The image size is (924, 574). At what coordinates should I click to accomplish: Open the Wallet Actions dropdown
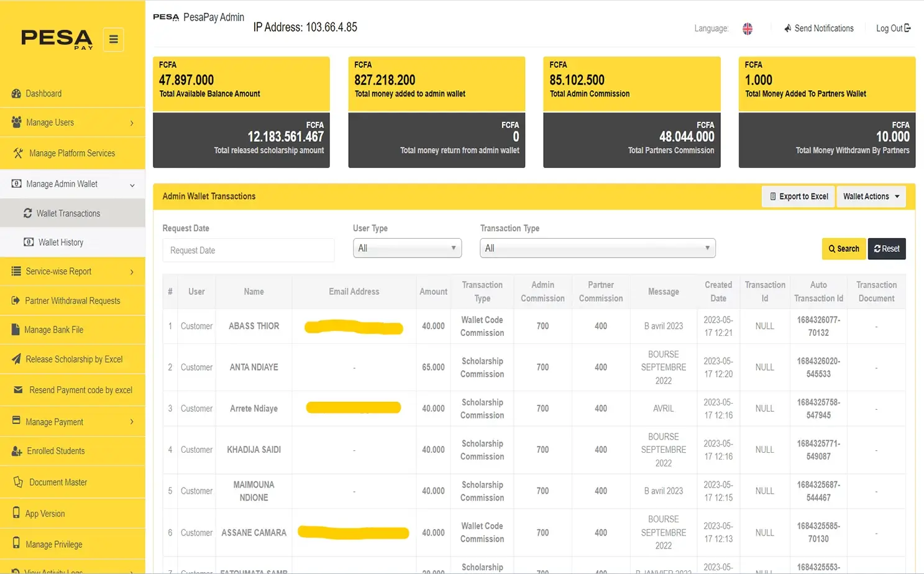(871, 197)
